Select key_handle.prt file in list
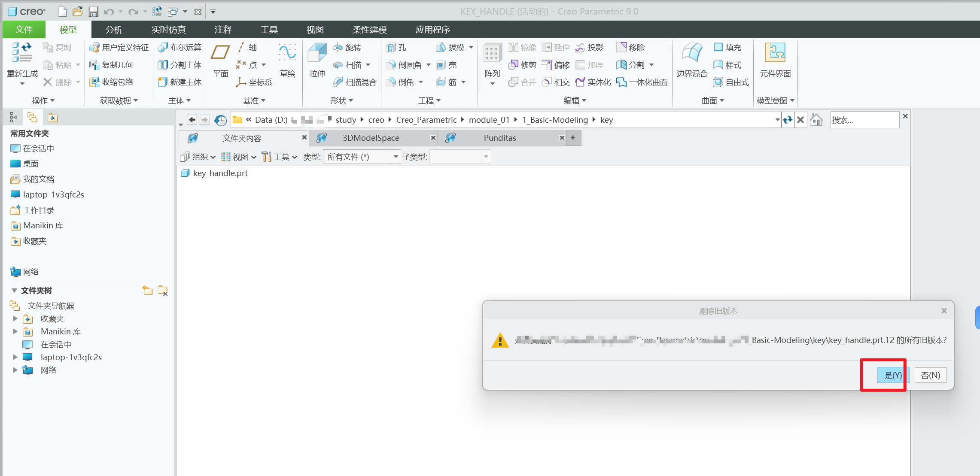980x476 pixels. coord(220,173)
